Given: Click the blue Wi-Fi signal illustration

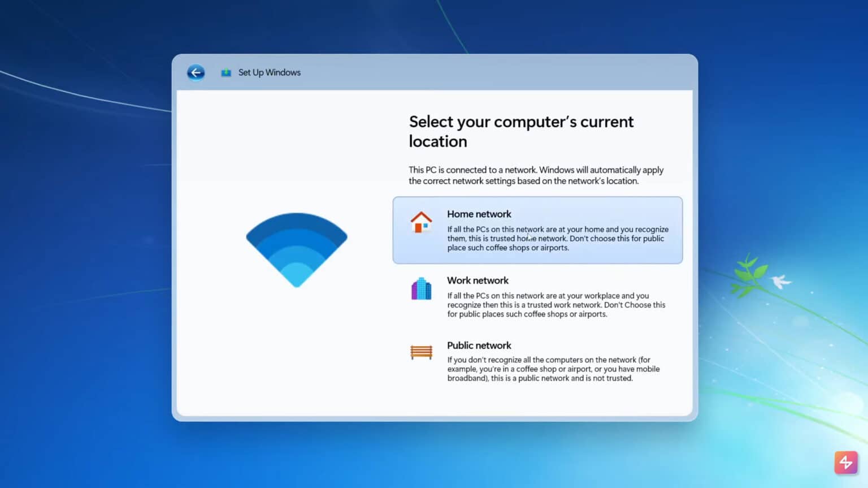Looking at the screenshot, I should pos(297,249).
